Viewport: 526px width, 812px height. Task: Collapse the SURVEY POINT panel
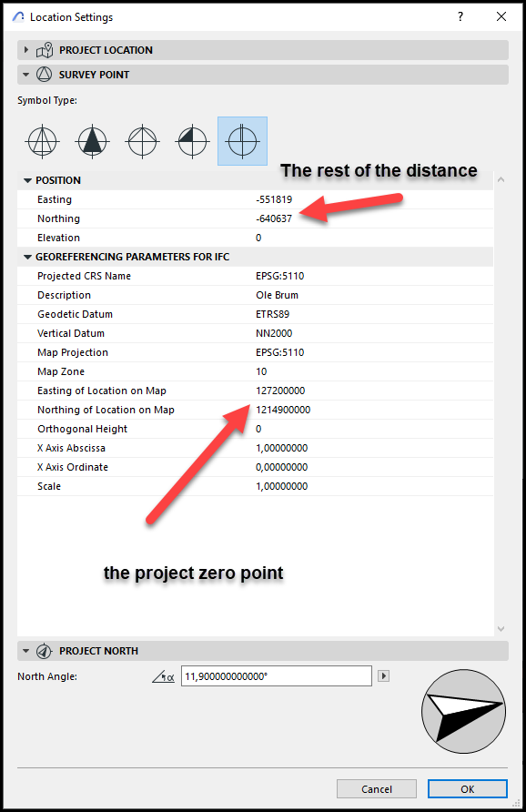pyautogui.click(x=25, y=75)
